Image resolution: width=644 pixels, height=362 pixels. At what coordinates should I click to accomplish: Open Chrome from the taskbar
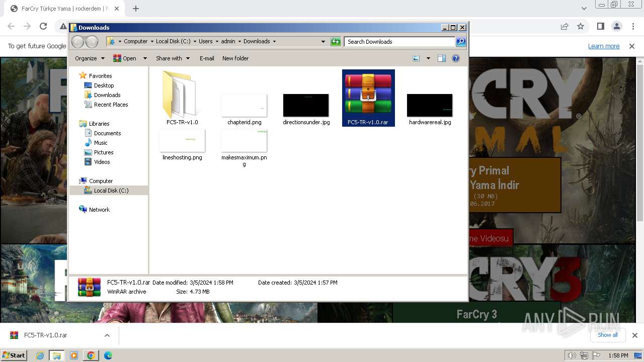click(x=91, y=355)
